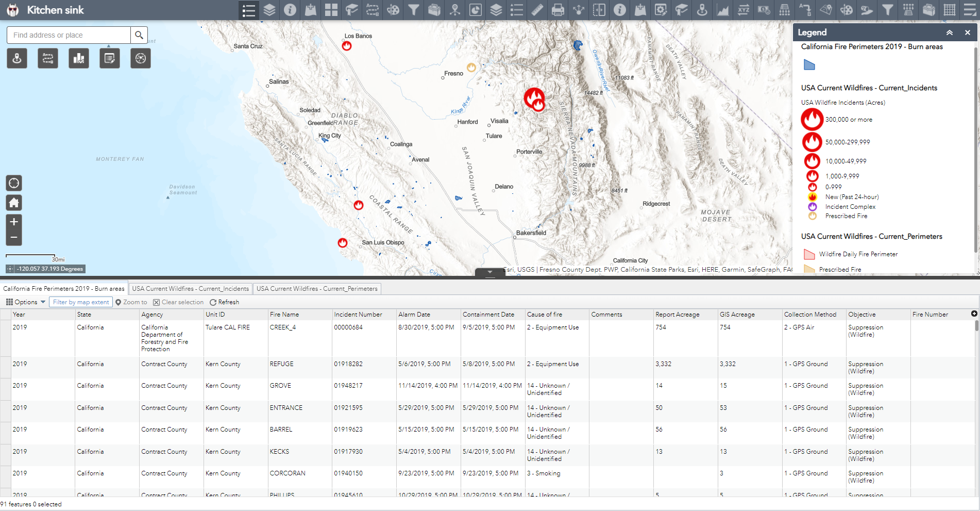Image resolution: width=980 pixels, height=511 pixels.
Task: Open the Legend widget in the toolbar
Action: coord(249,10)
